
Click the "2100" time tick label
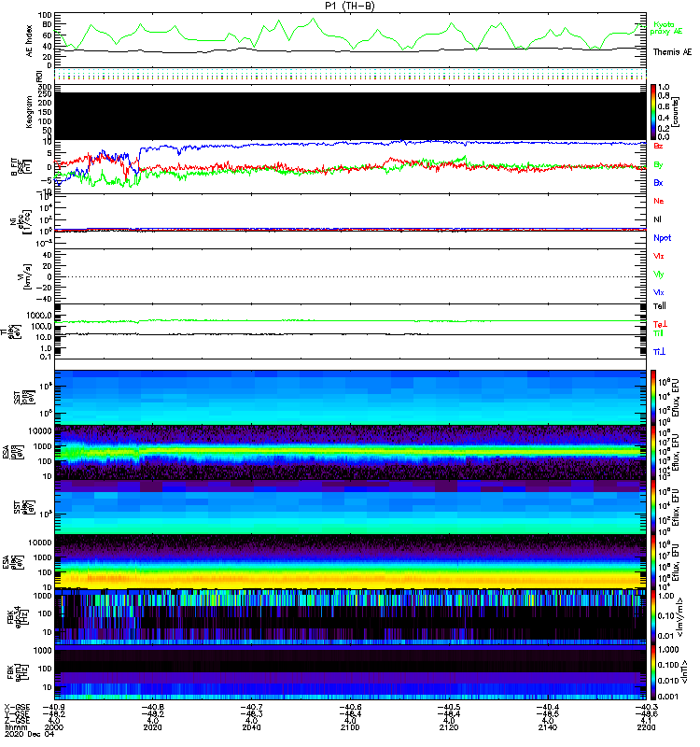point(350,727)
